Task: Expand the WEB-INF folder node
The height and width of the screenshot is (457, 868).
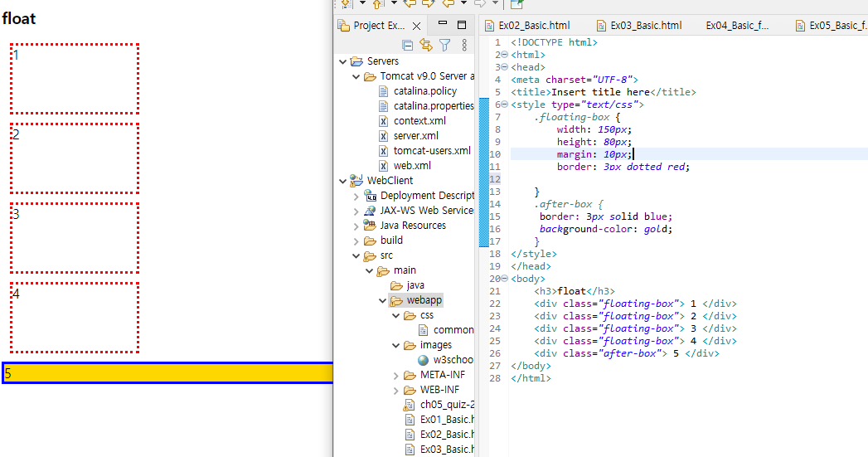Action: 395,391
